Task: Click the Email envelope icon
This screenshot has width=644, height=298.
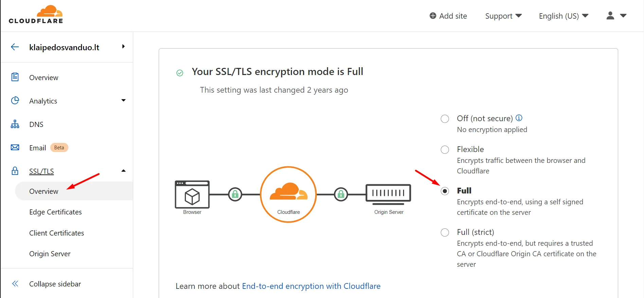Action: 15,147
